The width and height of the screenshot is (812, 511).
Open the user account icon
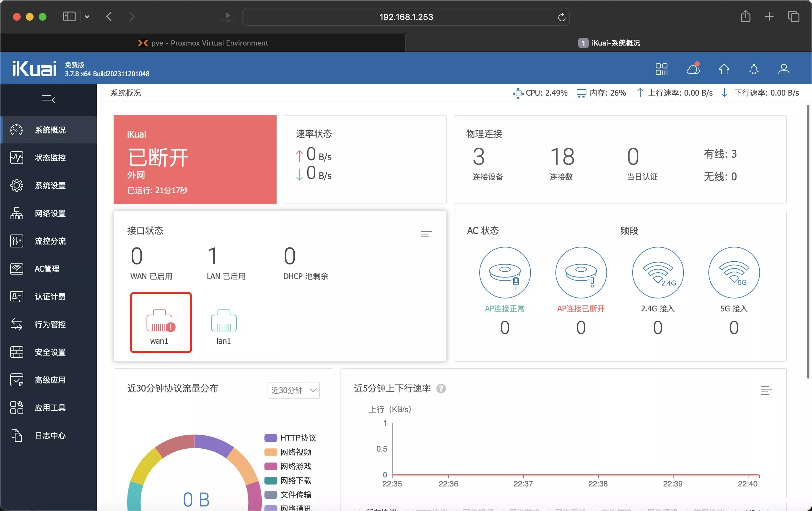pos(783,69)
